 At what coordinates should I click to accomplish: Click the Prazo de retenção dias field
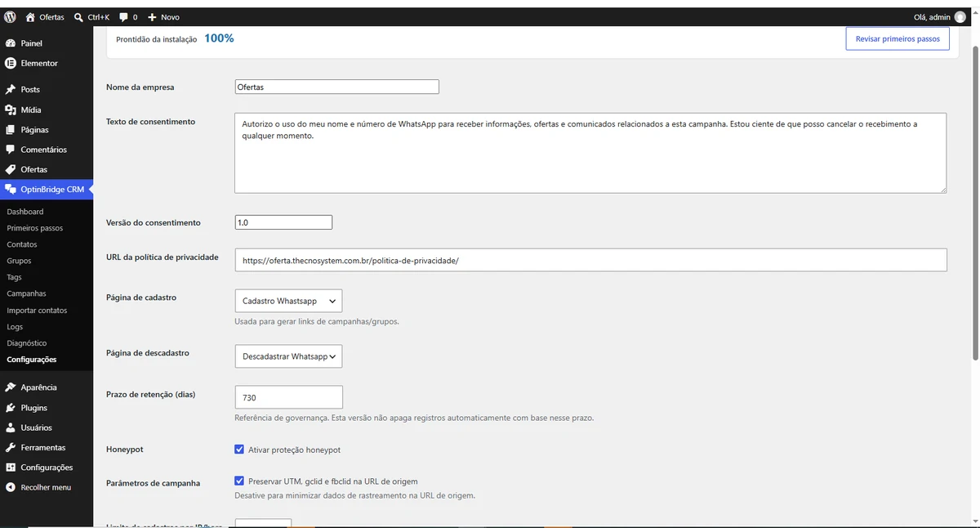[x=288, y=397]
